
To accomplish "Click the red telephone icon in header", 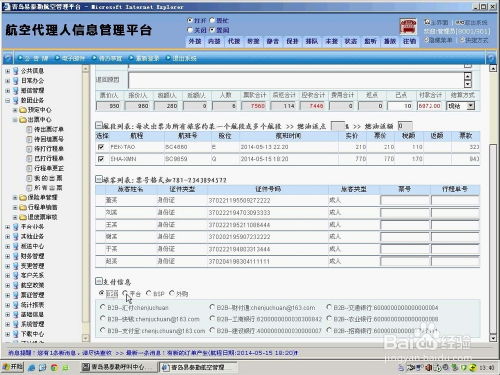I will [x=408, y=27].
